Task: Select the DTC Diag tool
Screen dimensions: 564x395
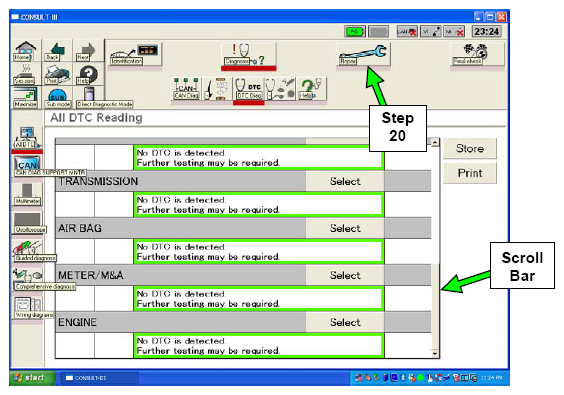Action: [x=248, y=88]
